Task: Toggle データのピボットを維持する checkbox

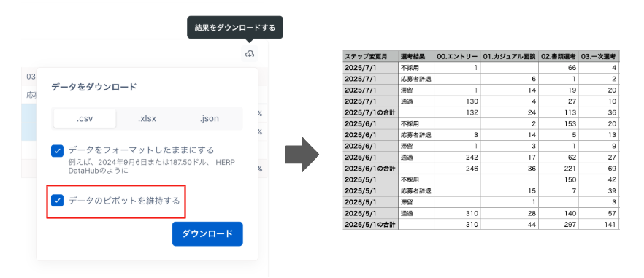Action: (x=57, y=201)
